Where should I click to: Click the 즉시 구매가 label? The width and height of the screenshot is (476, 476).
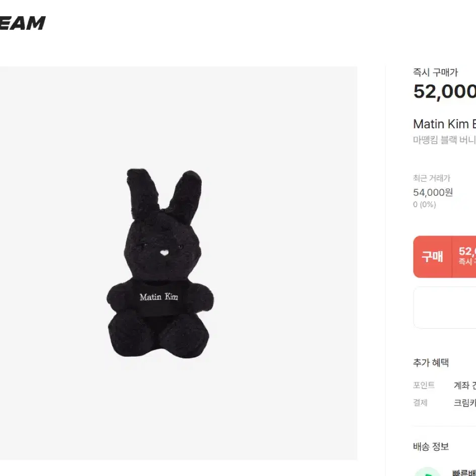point(435,72)
